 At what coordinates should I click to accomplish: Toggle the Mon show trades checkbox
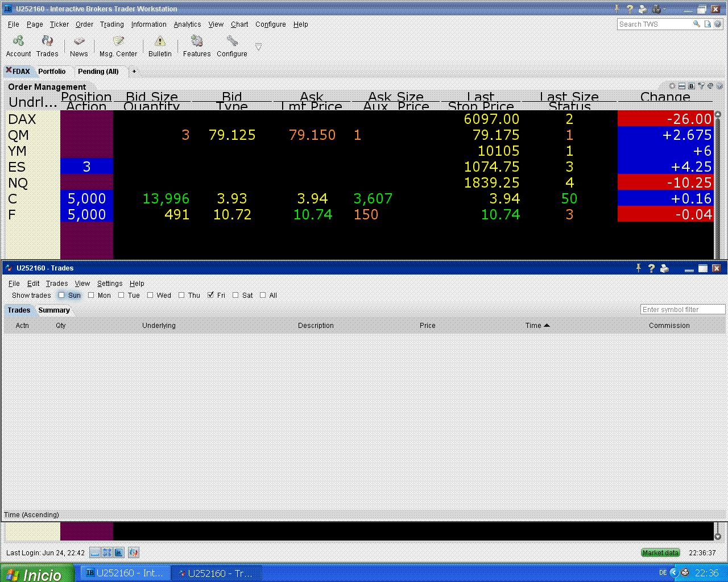point(91,295)
